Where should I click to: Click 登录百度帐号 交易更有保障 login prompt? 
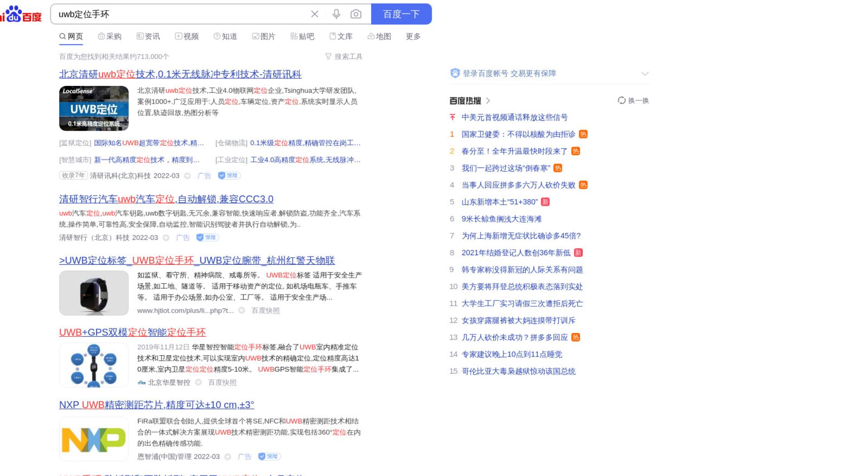(509, 73)
